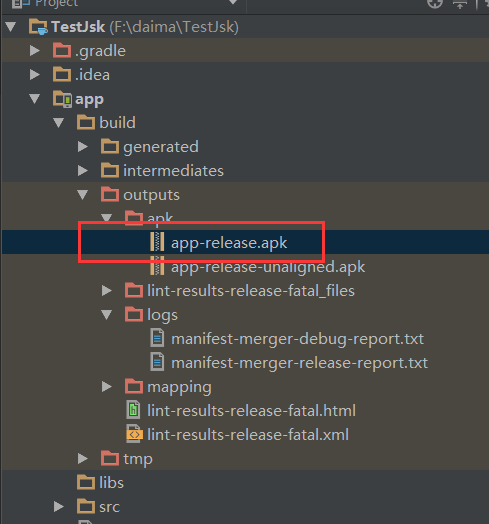489x524 pixels.
Task: Select the .idea folder label
Action: (x=93, y=75)
